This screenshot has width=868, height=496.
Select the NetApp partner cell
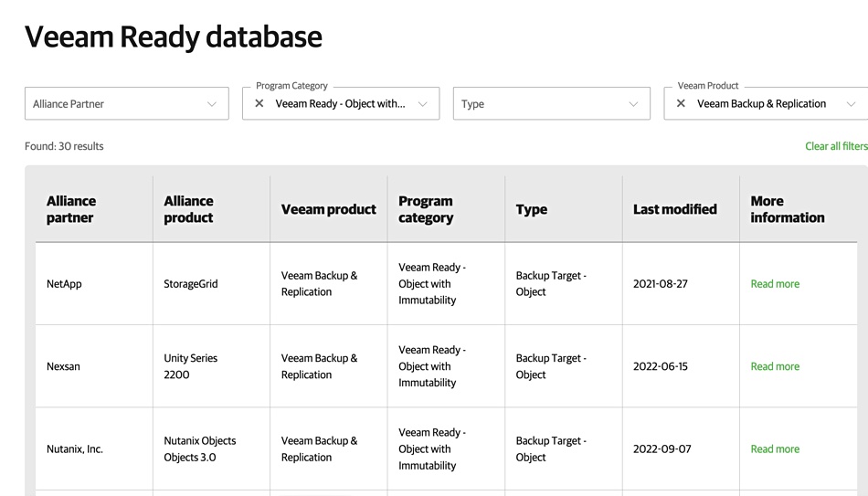(x=94, y=283)
